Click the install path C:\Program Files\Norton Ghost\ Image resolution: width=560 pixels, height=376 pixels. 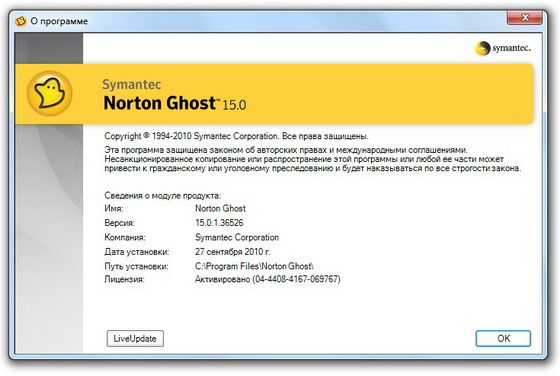coord(254,266)
